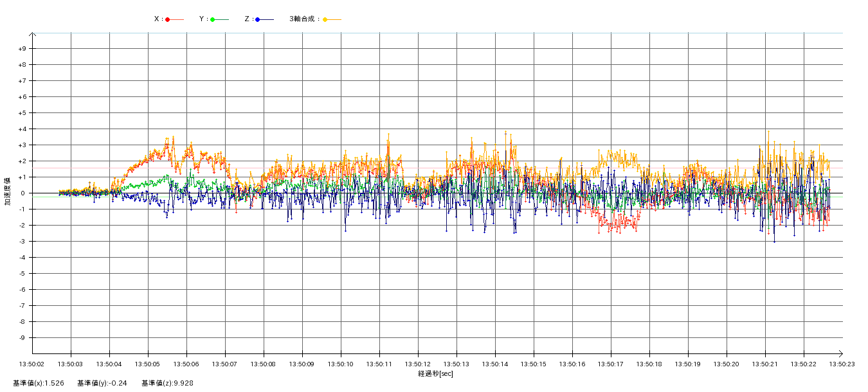Click the 経過秒[sec] horizontal axis title
Viewport: 868px width, 392px height.
(x=435, y=373)
